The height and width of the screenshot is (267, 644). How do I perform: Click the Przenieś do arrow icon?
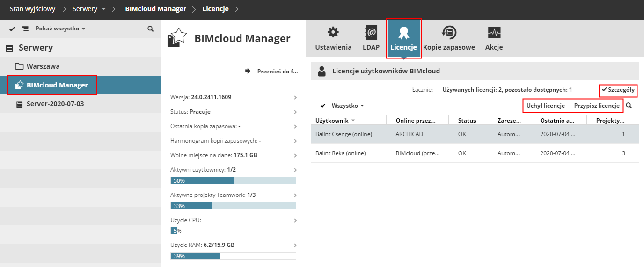[248, 71]
